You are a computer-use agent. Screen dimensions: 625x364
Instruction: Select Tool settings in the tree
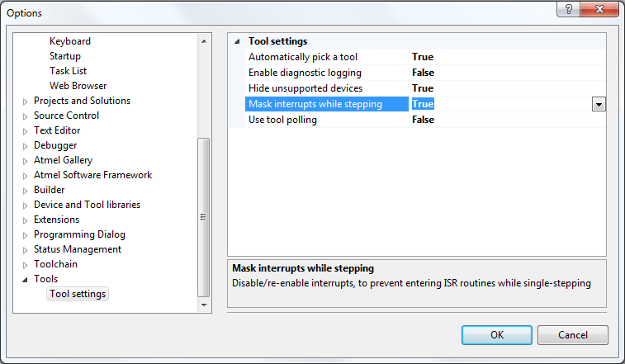pos(78,294)
